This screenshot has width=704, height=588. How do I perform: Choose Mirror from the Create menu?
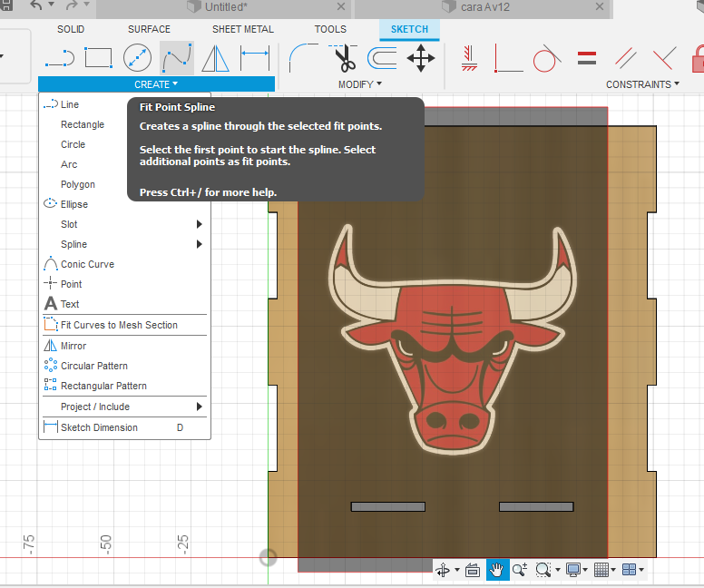click(x=125, y=346)
